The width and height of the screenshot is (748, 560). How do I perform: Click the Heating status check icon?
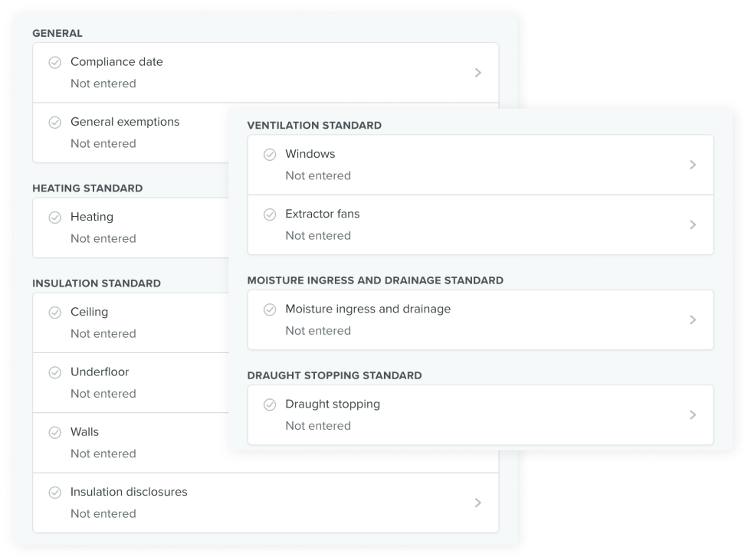(x=55, y=218)
